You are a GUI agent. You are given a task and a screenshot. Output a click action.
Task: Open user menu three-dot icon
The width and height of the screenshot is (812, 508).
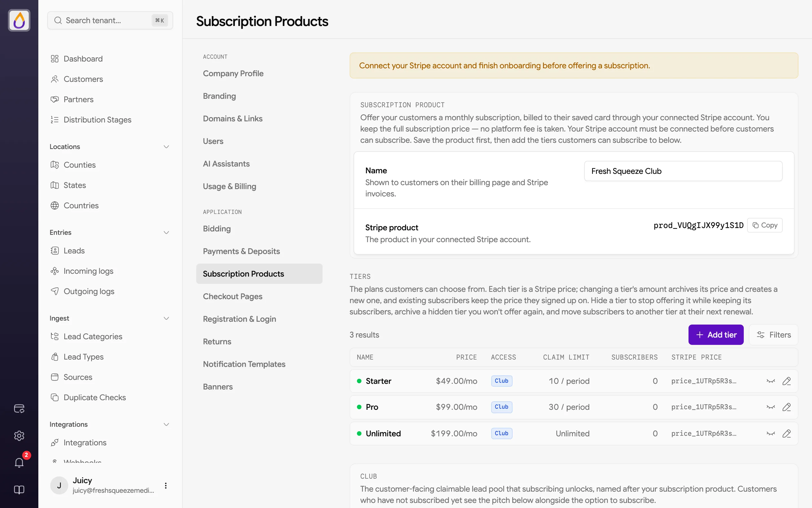click(166, 485)
